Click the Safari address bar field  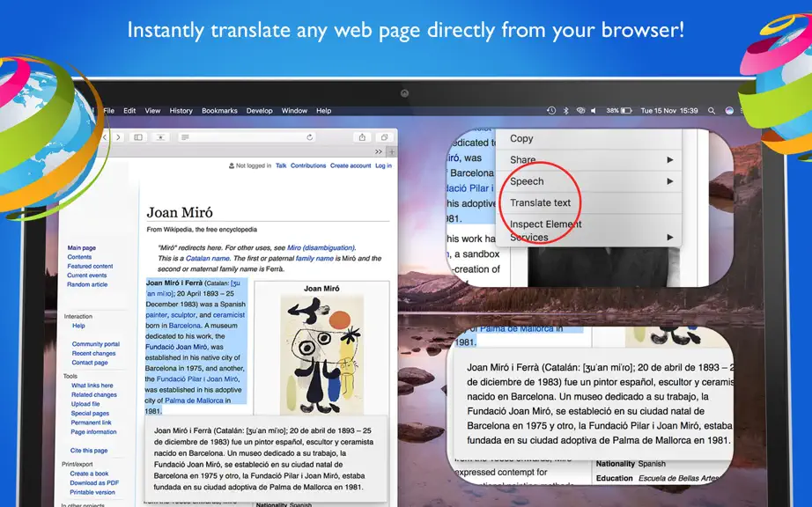[x=247, y=137]
